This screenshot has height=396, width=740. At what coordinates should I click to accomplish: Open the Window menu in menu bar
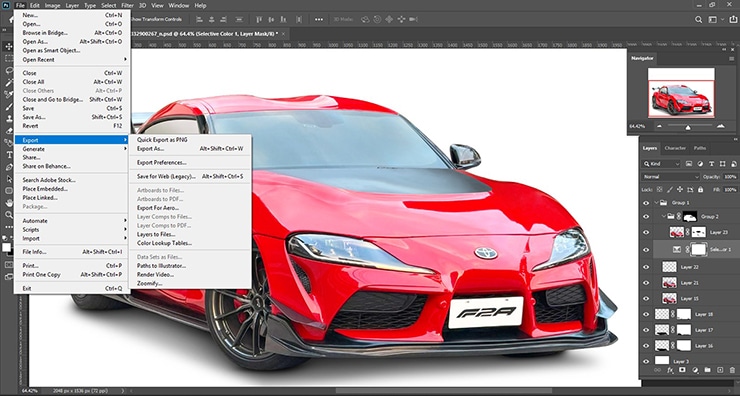tap(179, 6)
